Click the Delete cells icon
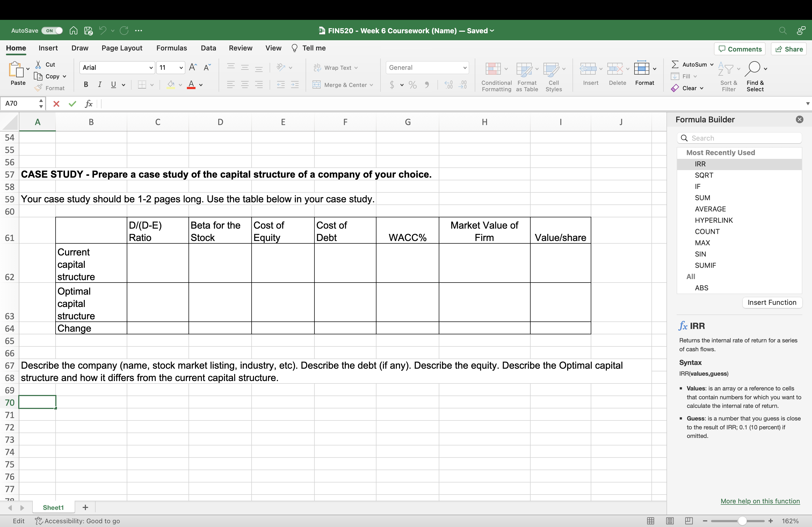 click(x=615, y=69)
